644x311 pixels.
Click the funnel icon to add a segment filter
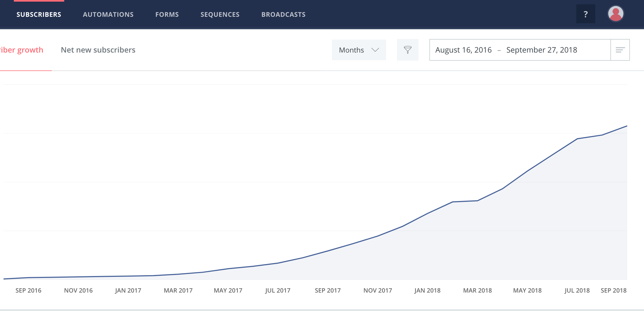(x=408, y=50)
